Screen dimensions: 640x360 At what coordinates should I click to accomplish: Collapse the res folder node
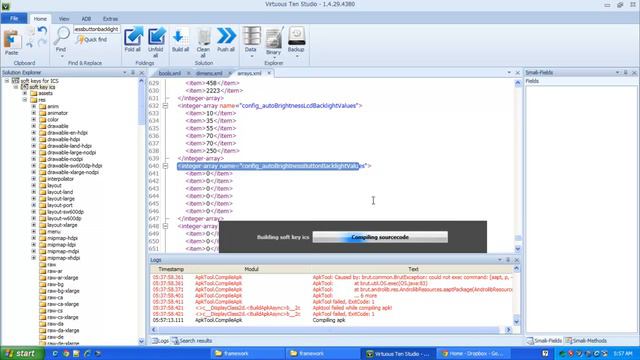tap(25, 100)
